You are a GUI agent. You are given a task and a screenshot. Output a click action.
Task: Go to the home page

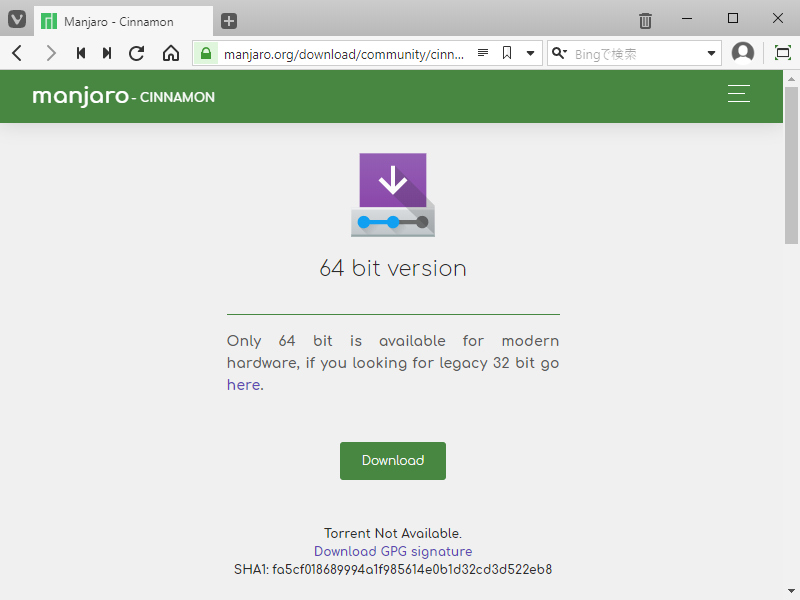point(171,53)
